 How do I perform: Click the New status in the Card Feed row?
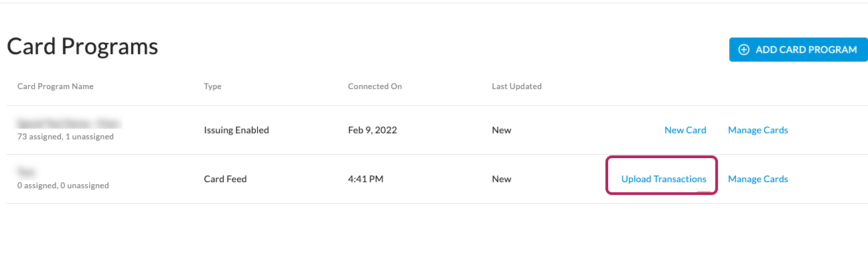point(501,179)
